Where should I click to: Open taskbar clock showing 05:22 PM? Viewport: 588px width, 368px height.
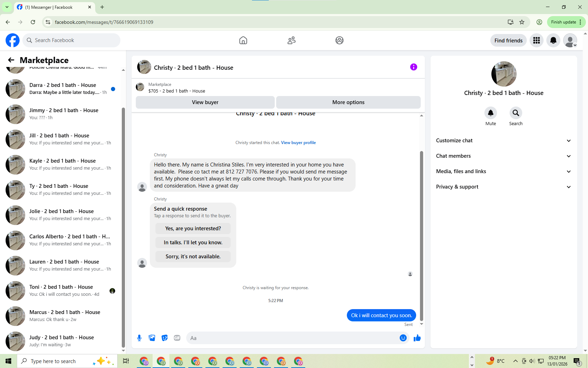point(557,361)
